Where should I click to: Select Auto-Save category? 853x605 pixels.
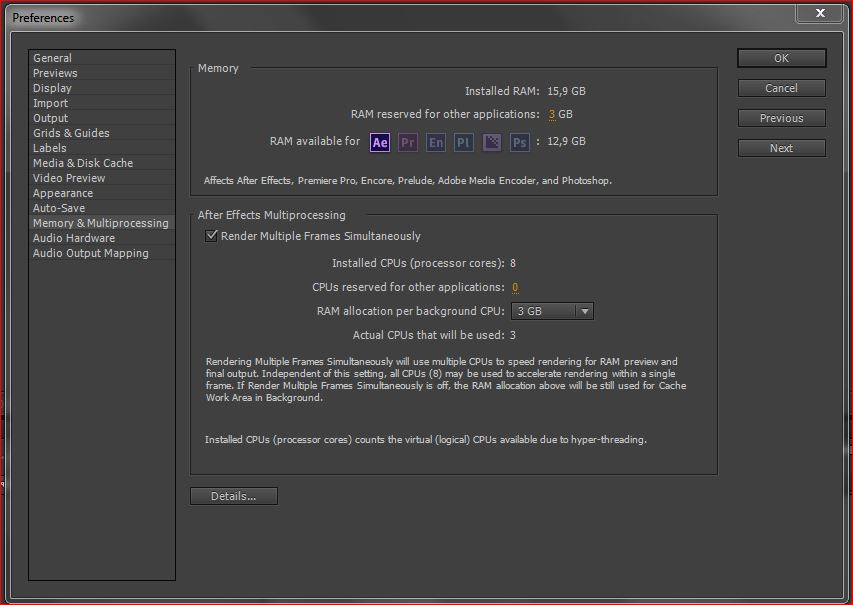[x=102, y=208]
